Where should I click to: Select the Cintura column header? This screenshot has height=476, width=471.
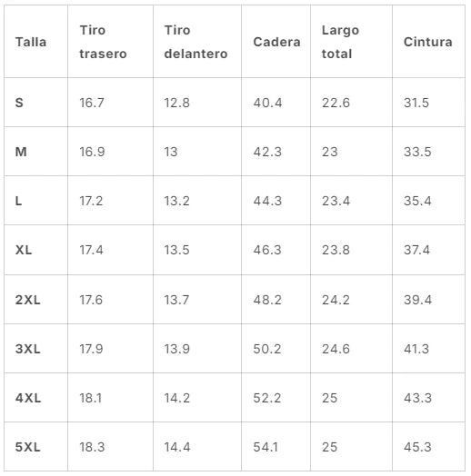tap(428, 42)
